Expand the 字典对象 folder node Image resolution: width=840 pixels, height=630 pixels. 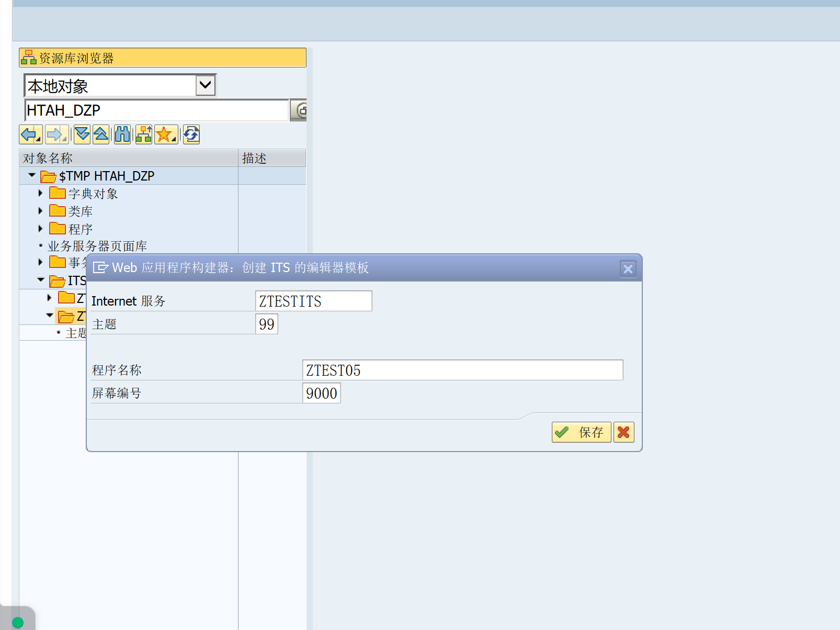click(x=41, y=193)
